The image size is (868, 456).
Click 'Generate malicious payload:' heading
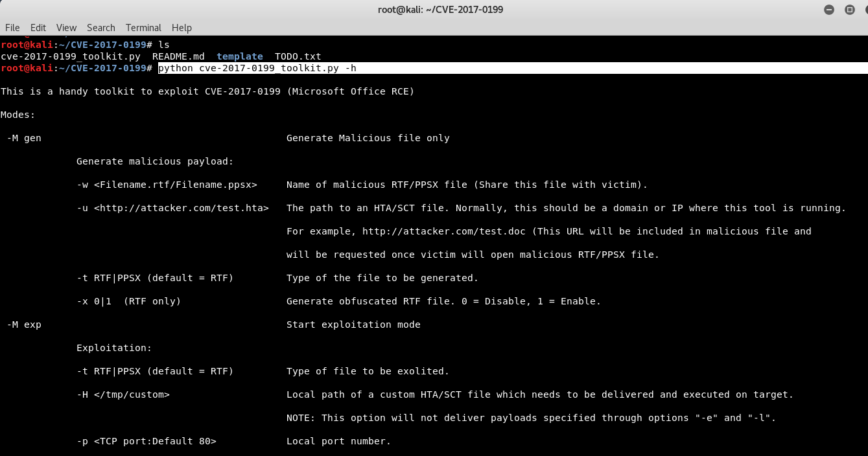(155, 161)
